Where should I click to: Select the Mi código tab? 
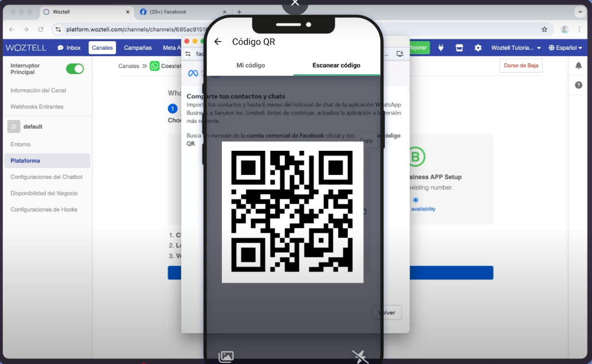(251, 65)
